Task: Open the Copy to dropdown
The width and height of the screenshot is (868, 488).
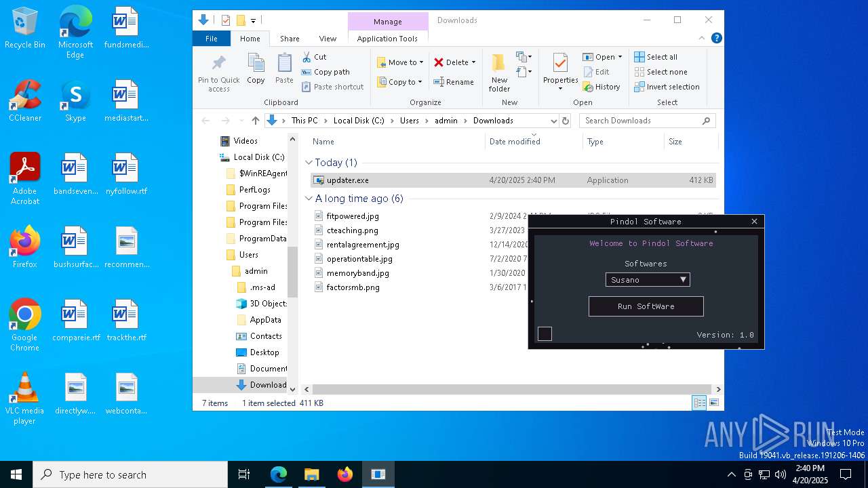Action: tap(399, 82)
